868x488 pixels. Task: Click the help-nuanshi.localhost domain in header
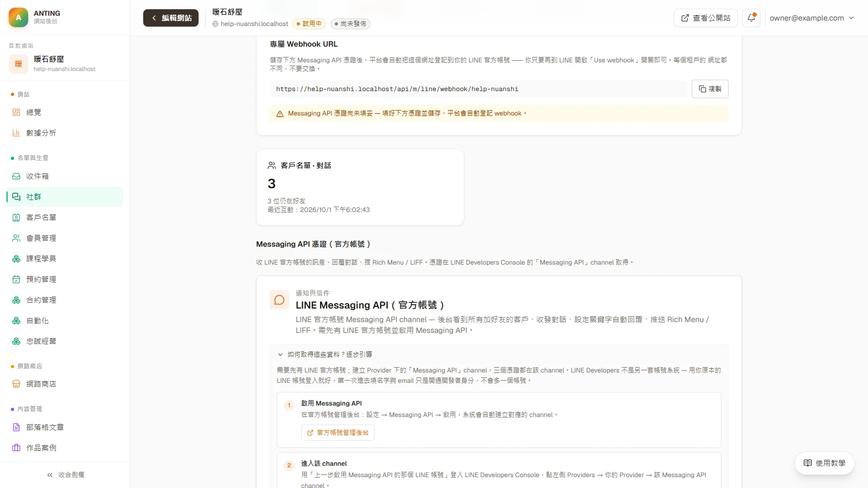tap(251, 24)
